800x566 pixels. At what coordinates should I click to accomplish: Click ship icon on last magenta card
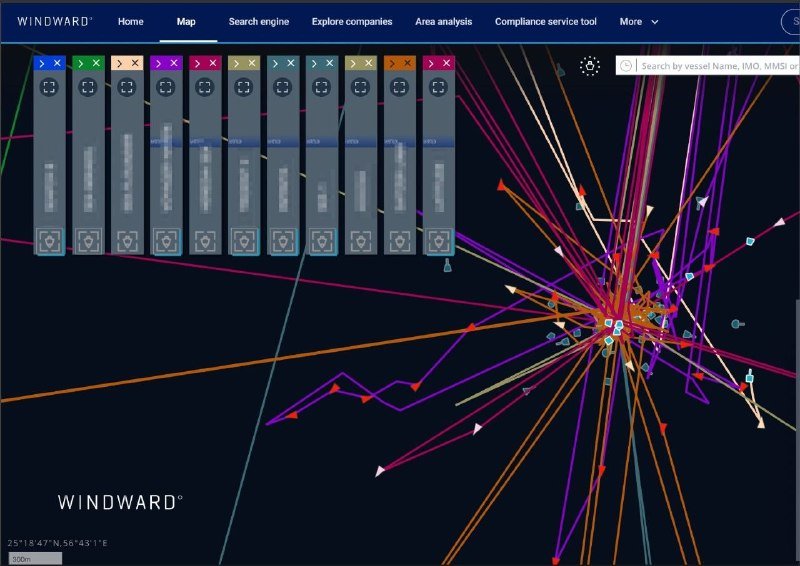click(439, 241)
